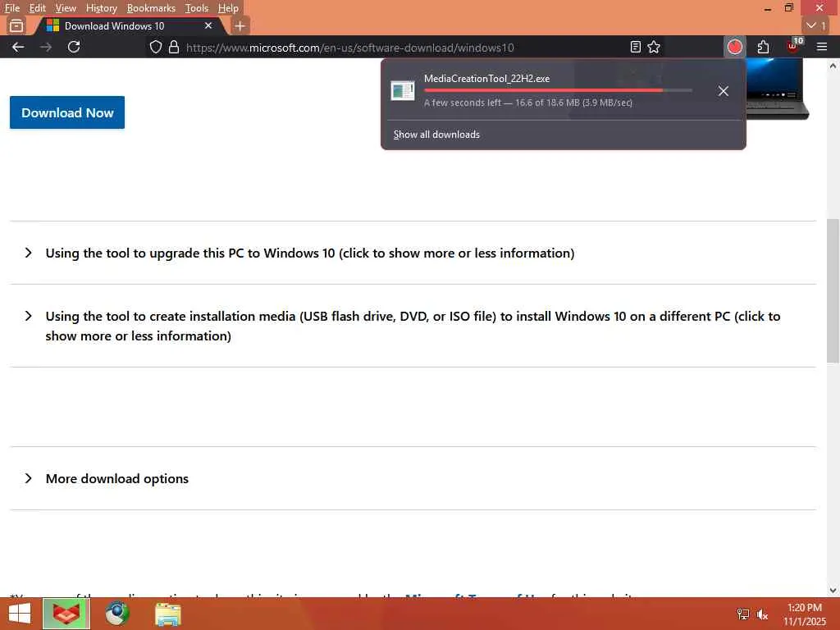Click the MediaCreationTool_22H2.exe download entry name
The width and height of the screenshot is (840, 630).
pyautogui.click(x=486, y=79)
